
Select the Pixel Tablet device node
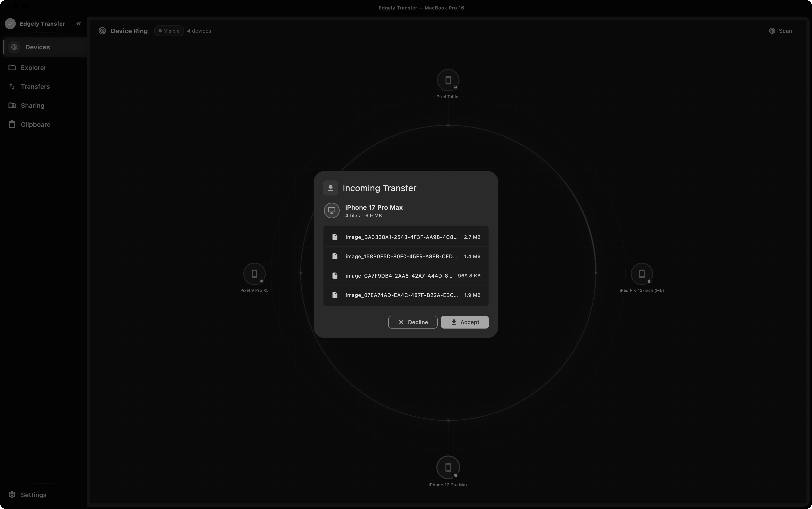[x=448, y=80]
